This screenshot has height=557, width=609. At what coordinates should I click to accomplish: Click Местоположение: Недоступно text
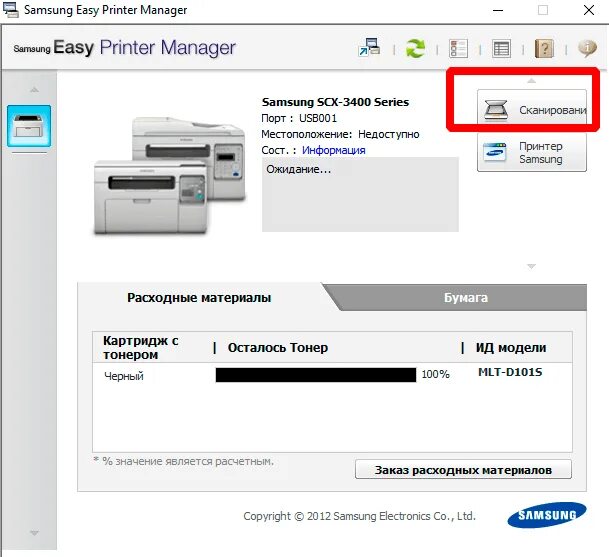340,134
